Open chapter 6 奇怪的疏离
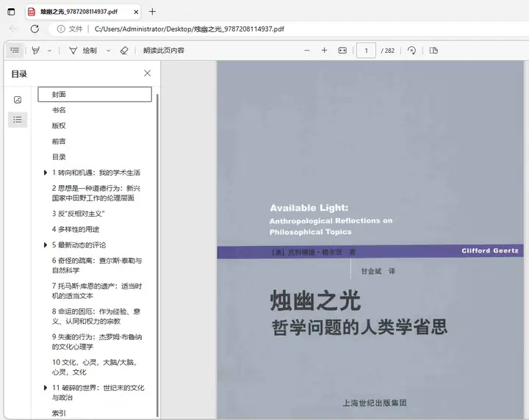 [x=97, y=265]
